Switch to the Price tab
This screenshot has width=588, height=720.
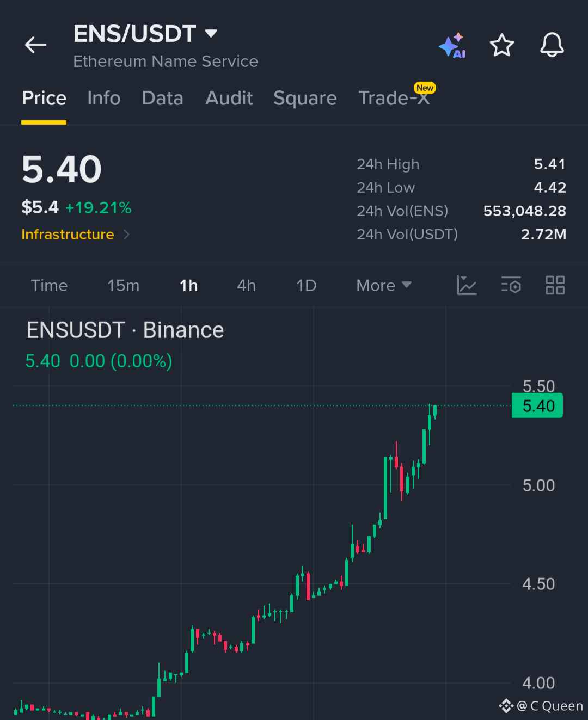[44, 99]
